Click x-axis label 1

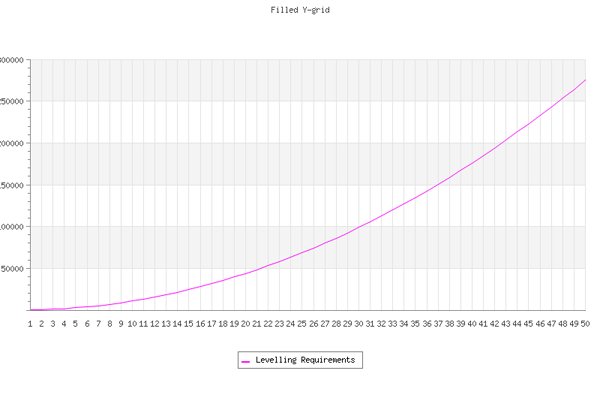coord(31,324)
